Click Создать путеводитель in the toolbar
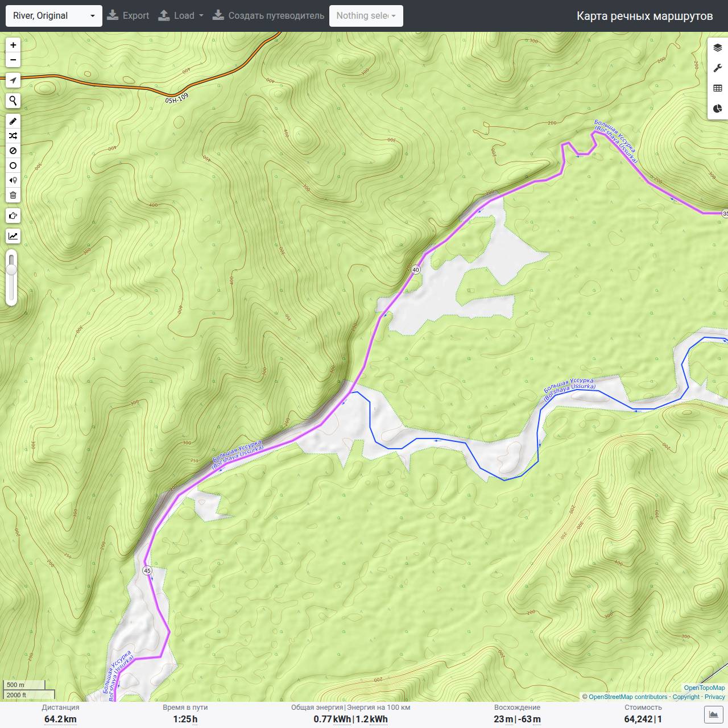 [268, 16]
